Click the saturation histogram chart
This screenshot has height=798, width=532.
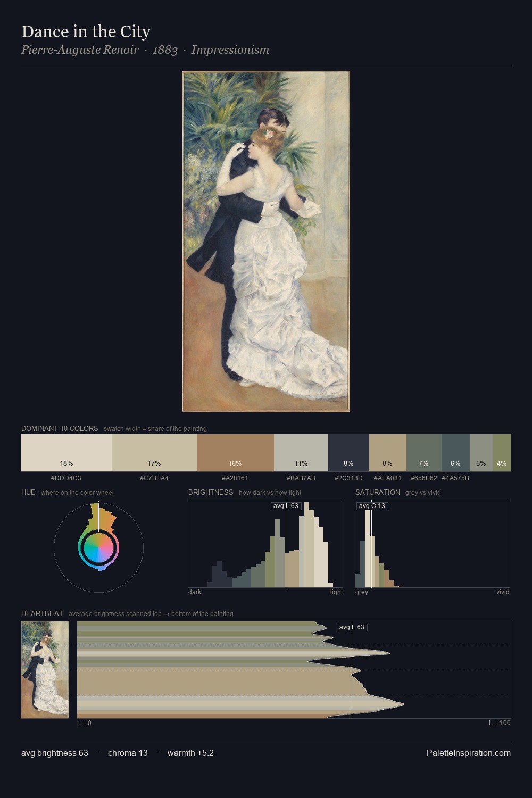(433, 544)
